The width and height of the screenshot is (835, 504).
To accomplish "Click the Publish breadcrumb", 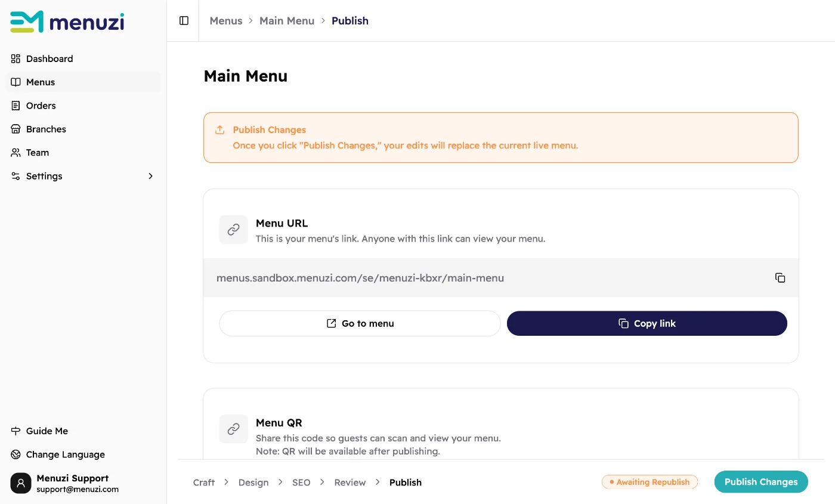I will pos(350,21).
